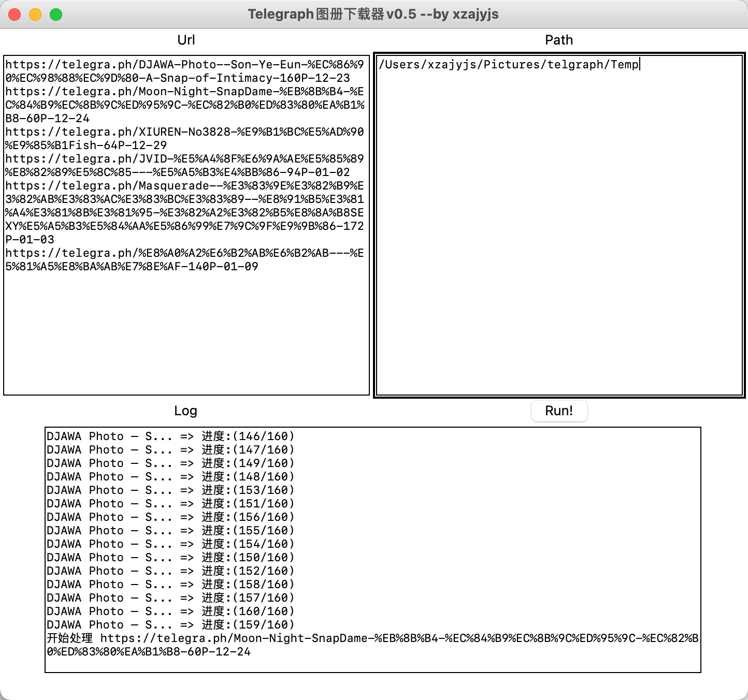Focus the Path text field
The height and width of the screenshot is (700, 748).
pyautogui.click(x=559, y=225)
